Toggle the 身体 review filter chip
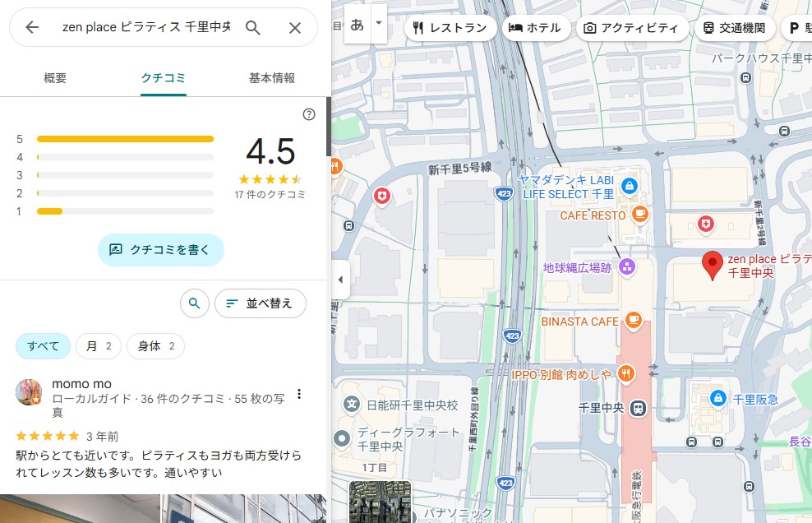Screen dimensions: 812x523 (155, 346)
